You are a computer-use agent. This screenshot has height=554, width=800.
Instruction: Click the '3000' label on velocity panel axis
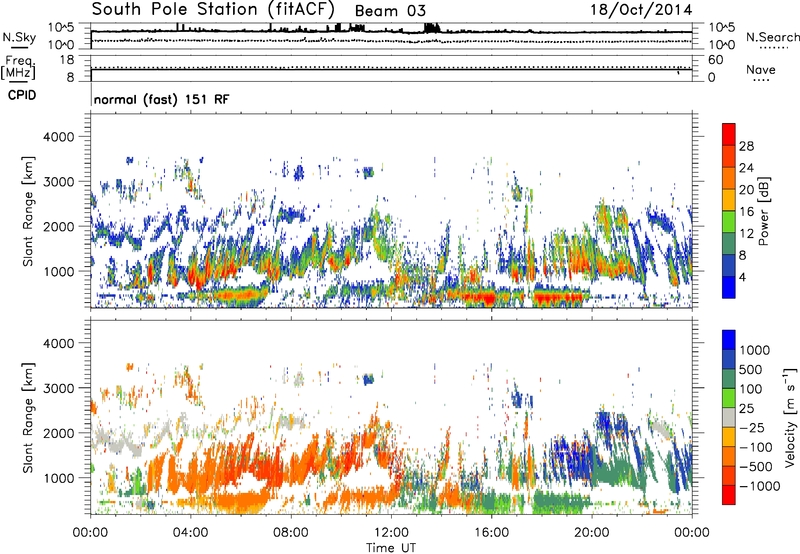[58, 388]
